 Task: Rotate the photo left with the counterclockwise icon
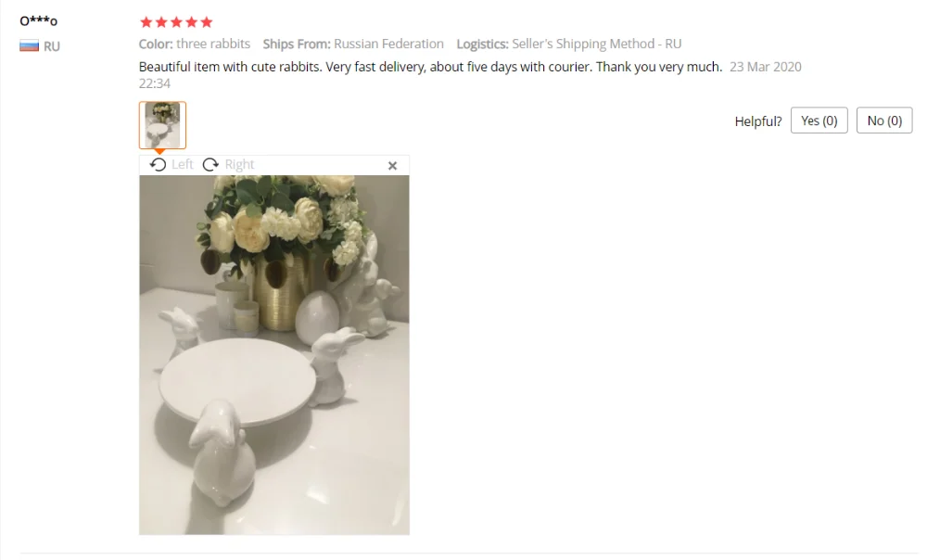[x=158, y=164]
